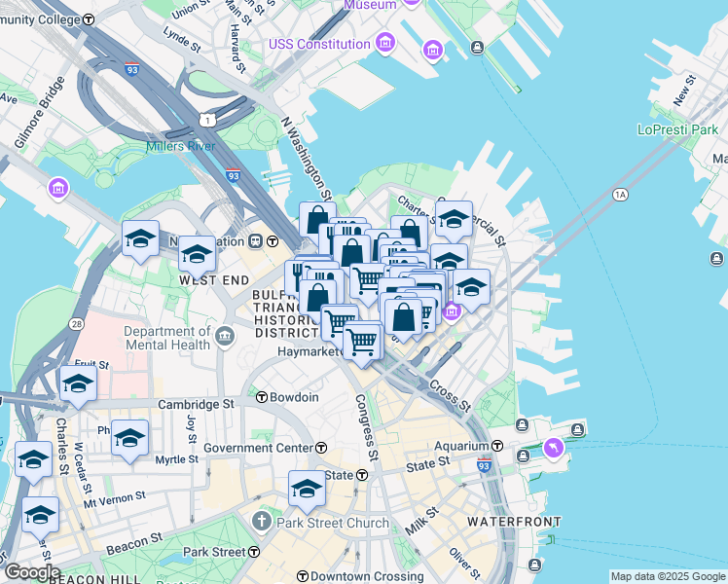Select the "State St" street label
The height and width of the screenshot is (584, 728).
click(427, 464)
